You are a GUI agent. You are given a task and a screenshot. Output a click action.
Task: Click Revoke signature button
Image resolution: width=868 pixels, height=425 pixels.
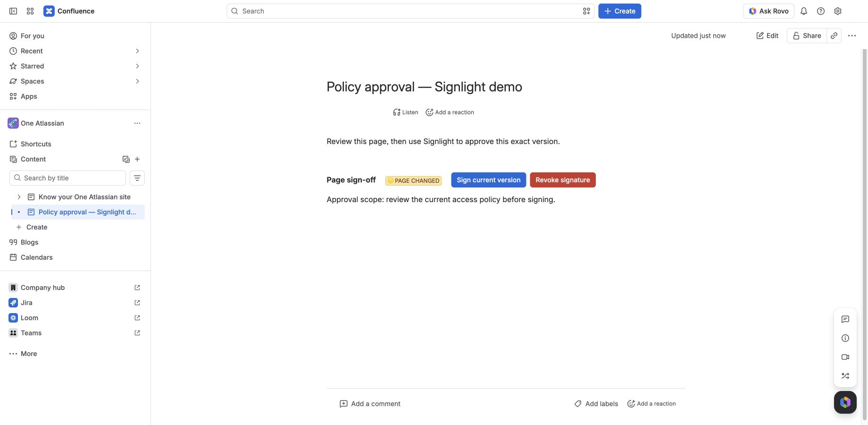[x=563, y=180]
